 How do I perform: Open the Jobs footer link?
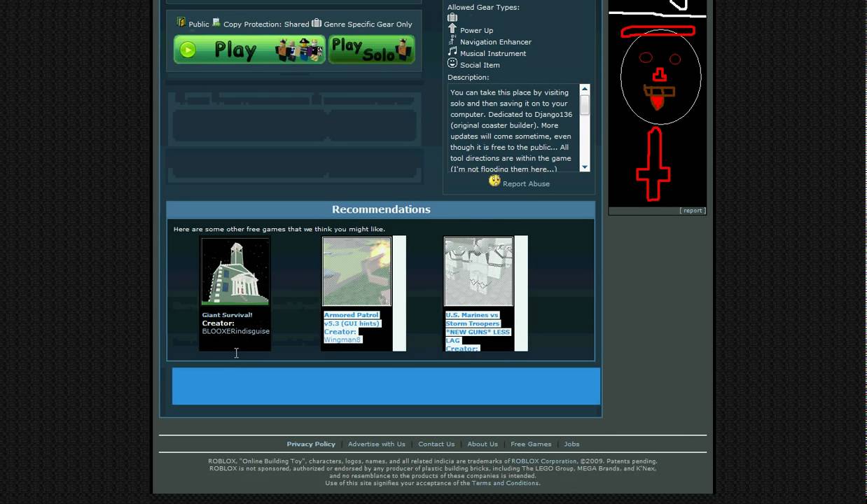pyautogui.click(x=571, y=444)
